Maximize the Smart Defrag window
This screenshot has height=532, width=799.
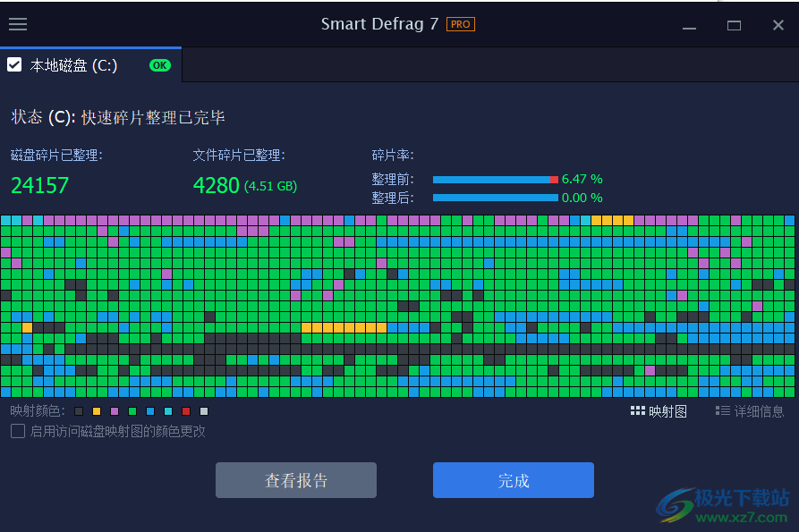pos(734,25)
